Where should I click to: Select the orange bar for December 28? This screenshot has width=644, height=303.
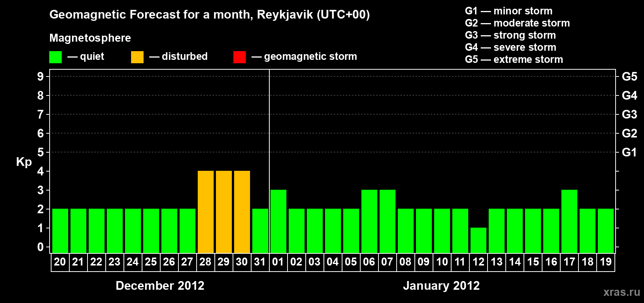coord(206,212)
